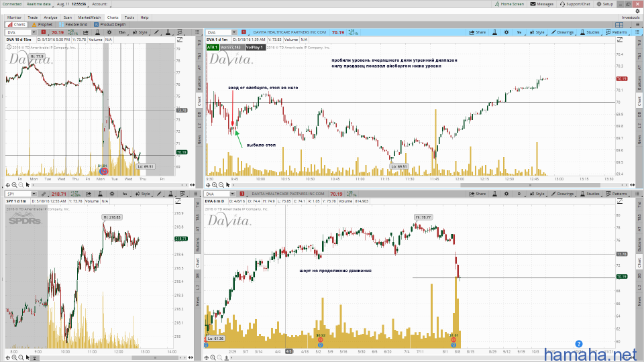The height and width of the screenshot is (362, 644).
Task: Expand the symbol dropdown in SPY chart
Action: click(34, 194)
